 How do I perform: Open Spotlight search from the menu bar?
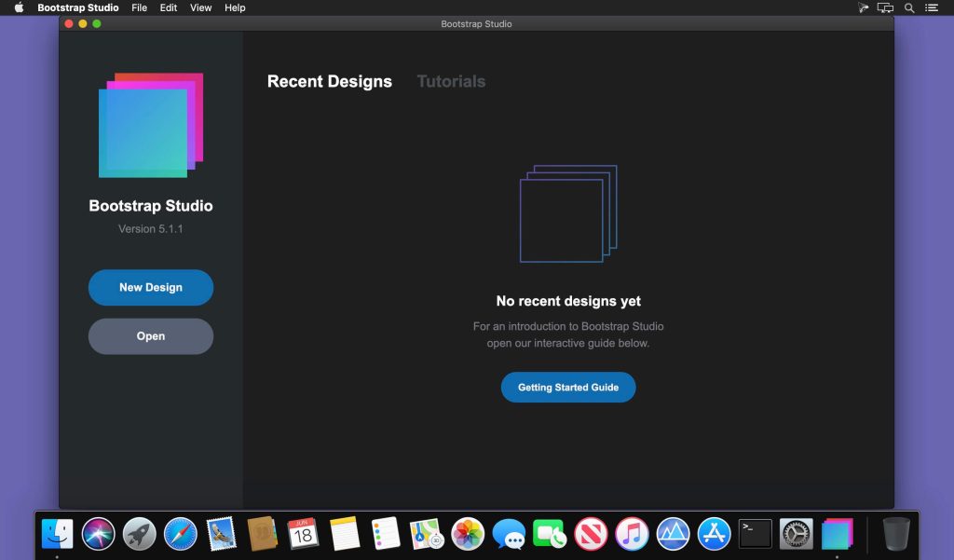tap(908, 7)
